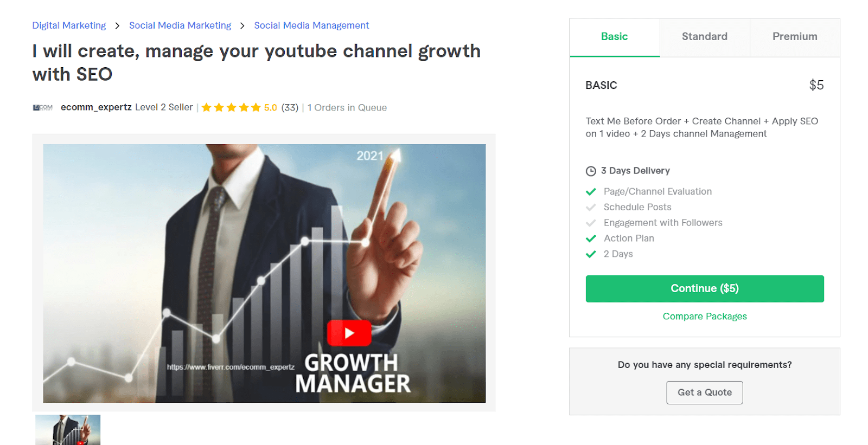Click the grey checkmark beside Schedule Posts
The height and width of the screenshot is (445, 868).
click(591, 208)
